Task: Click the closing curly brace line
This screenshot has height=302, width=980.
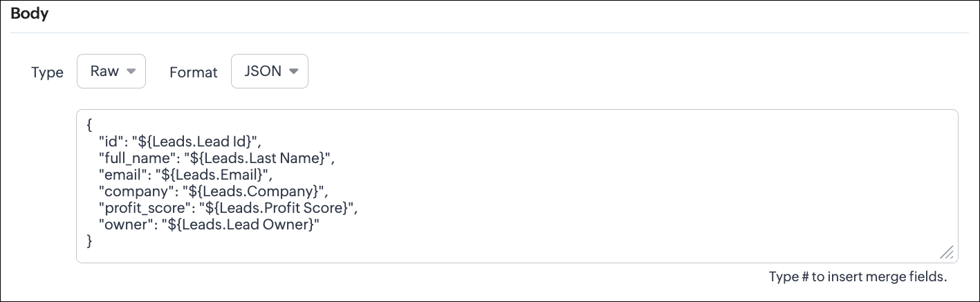Action: pyautogui.click(x=90, y=241)
